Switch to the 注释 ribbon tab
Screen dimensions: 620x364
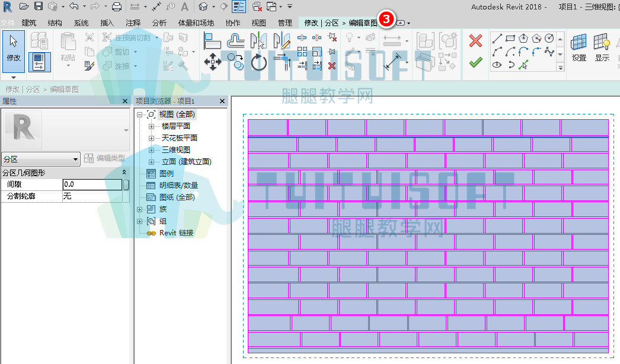133,23
